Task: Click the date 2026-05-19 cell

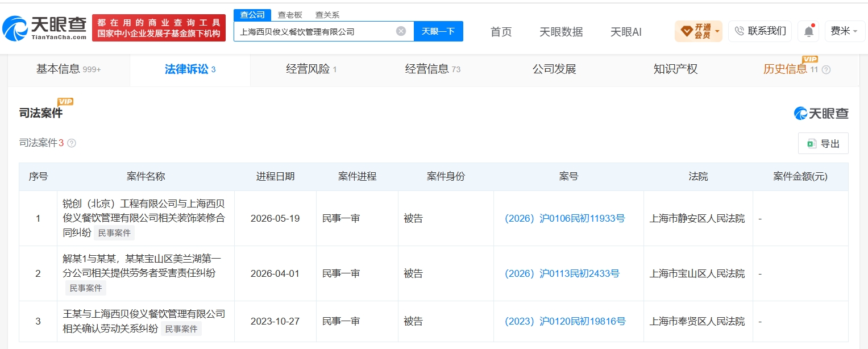Action: pos(275,218)
